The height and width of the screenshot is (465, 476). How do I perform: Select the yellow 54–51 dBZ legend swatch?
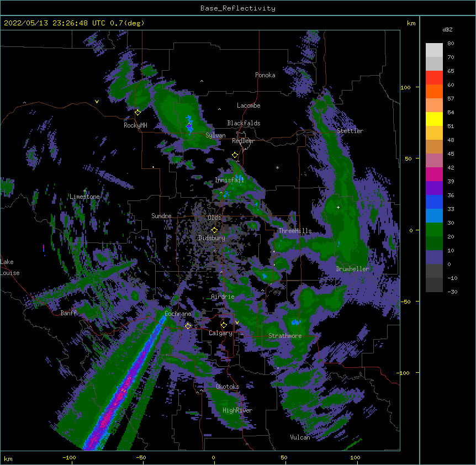point(434,119)
